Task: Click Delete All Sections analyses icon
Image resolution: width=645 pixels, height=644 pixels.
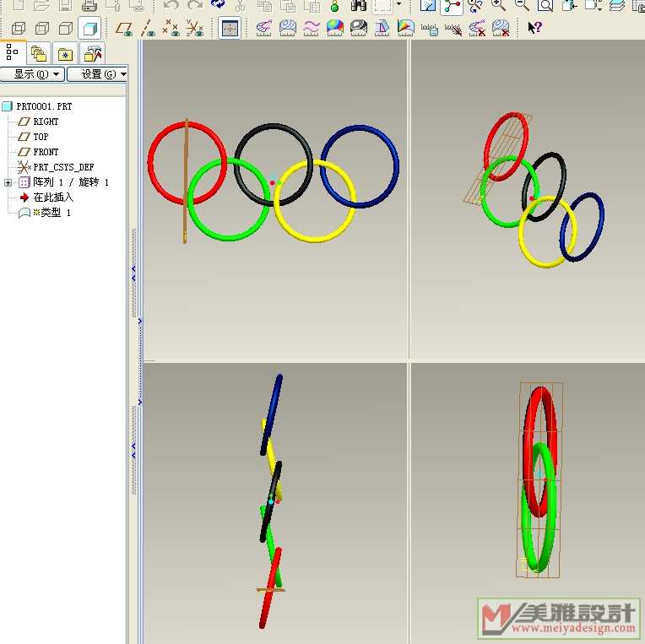Action: [501, 29]
